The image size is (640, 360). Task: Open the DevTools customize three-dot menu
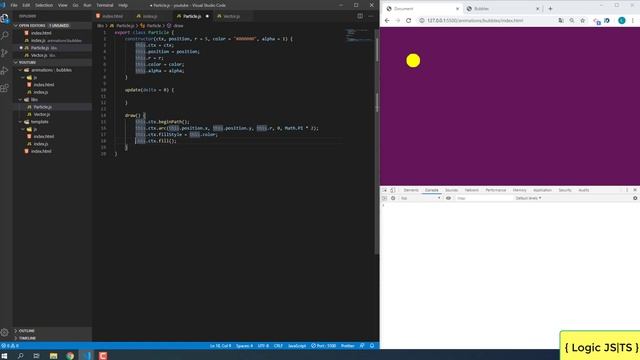[627, 190]
